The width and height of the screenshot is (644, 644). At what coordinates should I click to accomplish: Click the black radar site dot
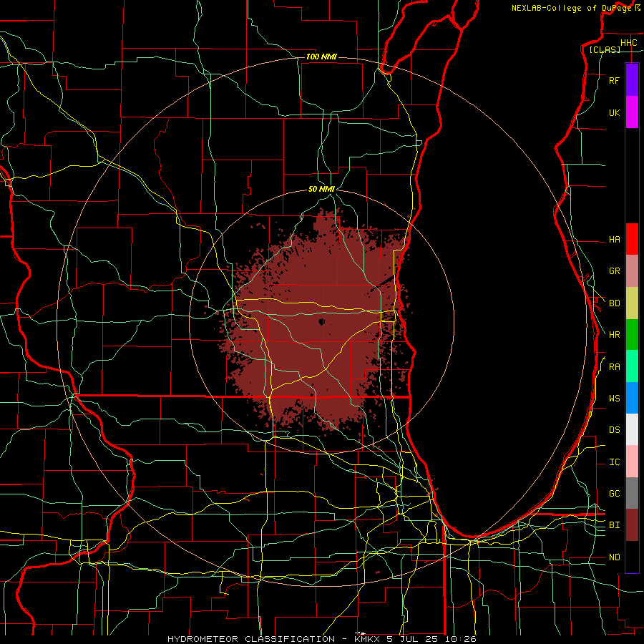[x=321, y=321]
